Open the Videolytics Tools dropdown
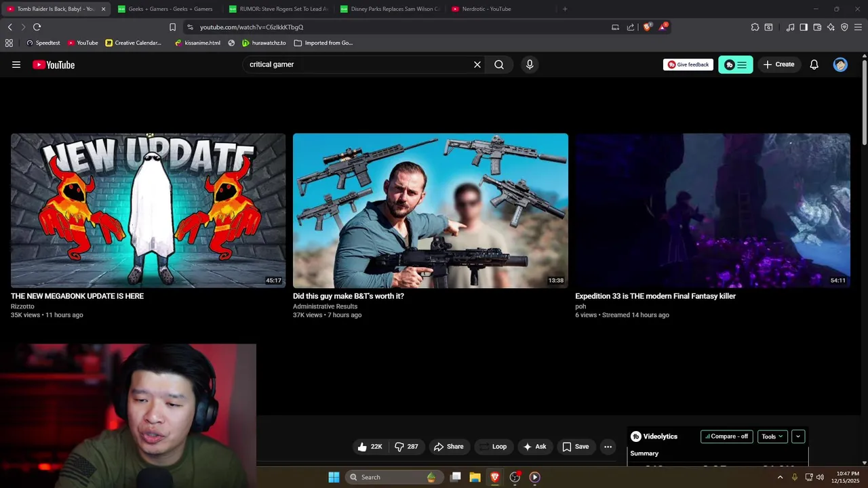This screenshot has width=868, height=488. click(772, 436)
